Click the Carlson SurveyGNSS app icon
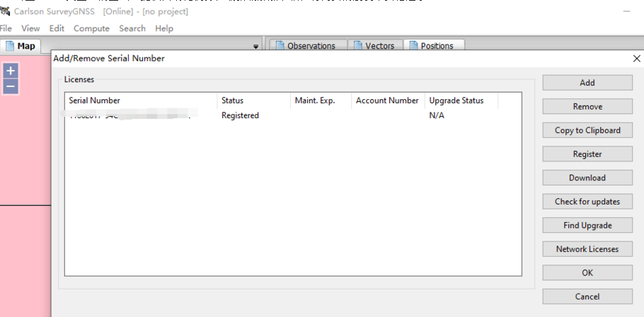The image size is (644, 317). (5, 11)
